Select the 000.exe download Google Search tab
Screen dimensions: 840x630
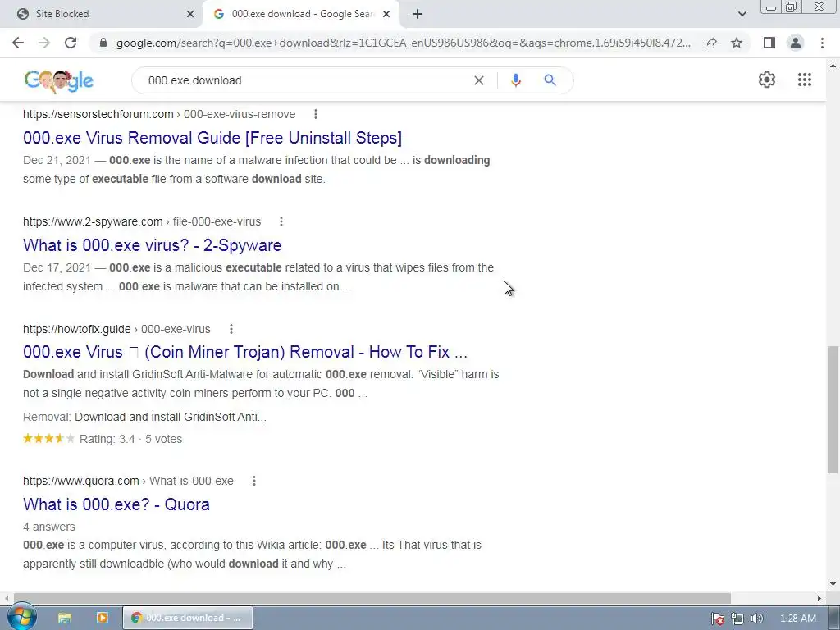point(300,14)
